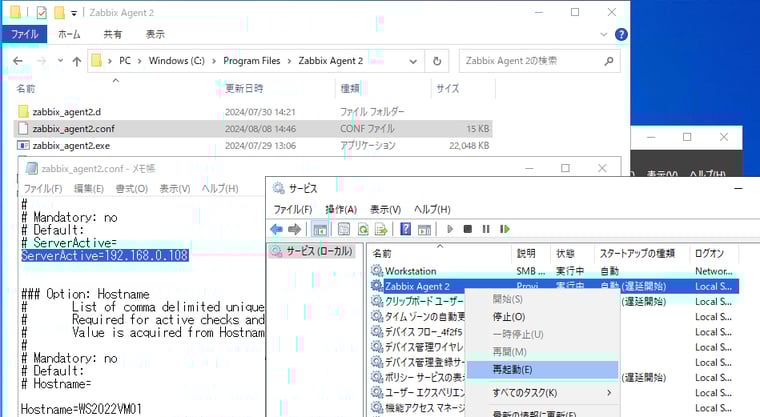Choose 再起動(E) from the context menu

541,370
